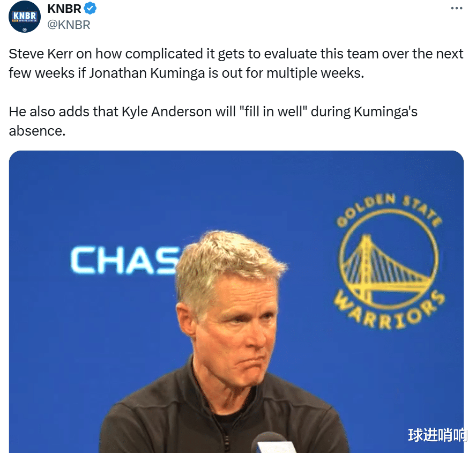Screen dimensions: 476x453
Task: Open the three-dot more options menu
Action: pyautogui.click(x=457, y=8)
